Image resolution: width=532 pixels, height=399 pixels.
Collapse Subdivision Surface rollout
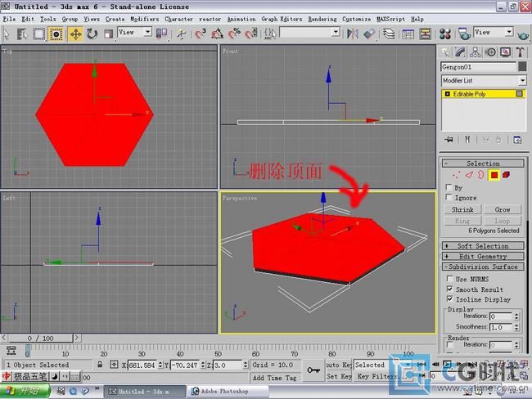coord(483,267)
